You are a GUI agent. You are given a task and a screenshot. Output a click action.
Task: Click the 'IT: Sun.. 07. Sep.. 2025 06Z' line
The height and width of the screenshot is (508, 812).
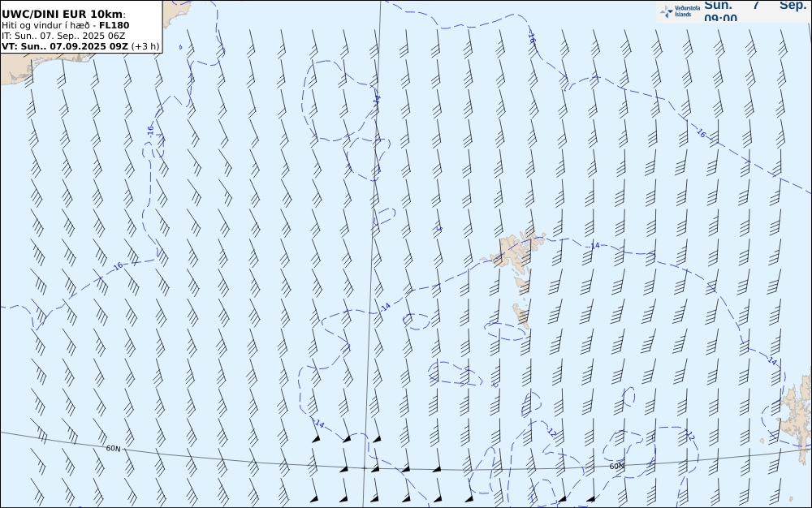pos(63,36)
